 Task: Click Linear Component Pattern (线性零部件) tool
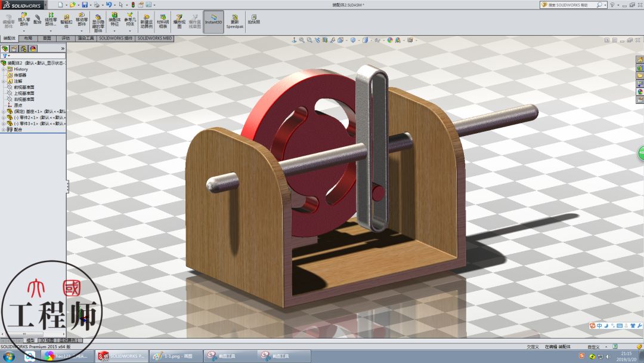pyautogui.click(x=51, y=20)
